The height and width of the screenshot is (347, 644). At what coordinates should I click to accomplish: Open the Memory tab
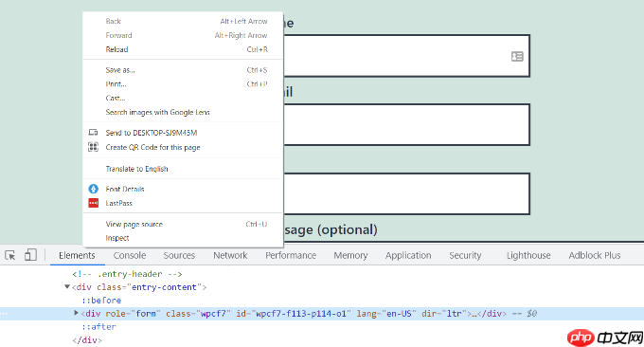pyautogui.click(x=350, y=255)
